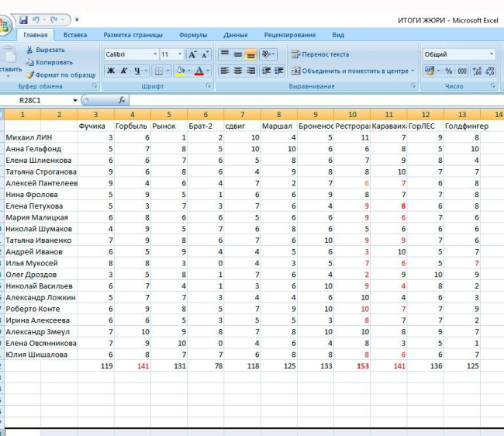This screenshot has width=504, height=436.
Task: Switch to the Вставка tab
Action: 75,35
